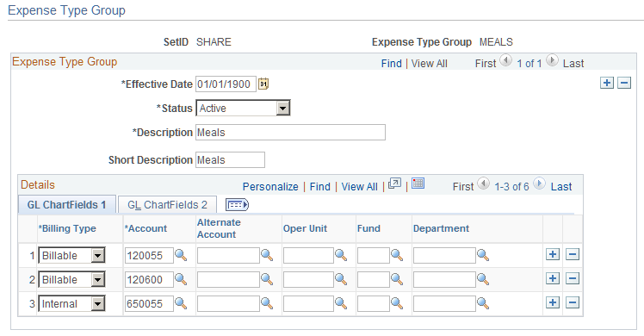
Task: Click Find link in Details grid
Action: [320, 187]
